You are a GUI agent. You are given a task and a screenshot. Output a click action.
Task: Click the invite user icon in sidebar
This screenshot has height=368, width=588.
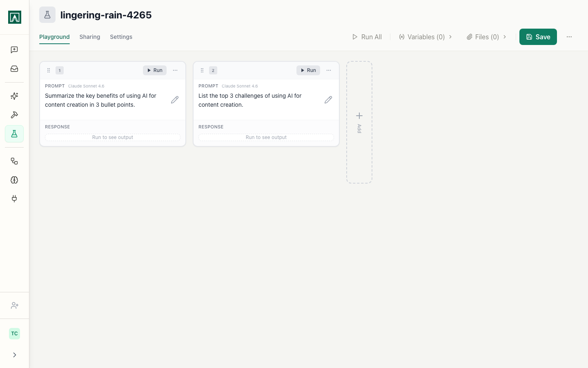tap(14, 305)
